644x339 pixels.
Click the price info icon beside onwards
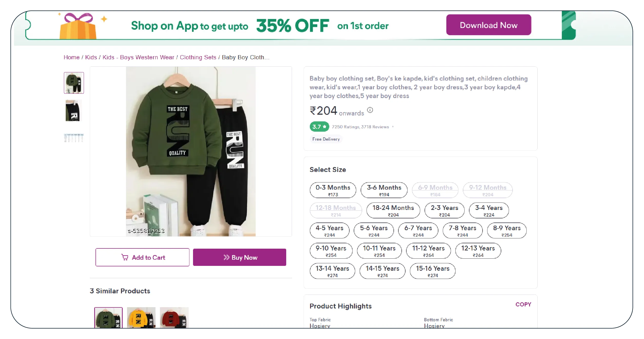coord(370,110)
